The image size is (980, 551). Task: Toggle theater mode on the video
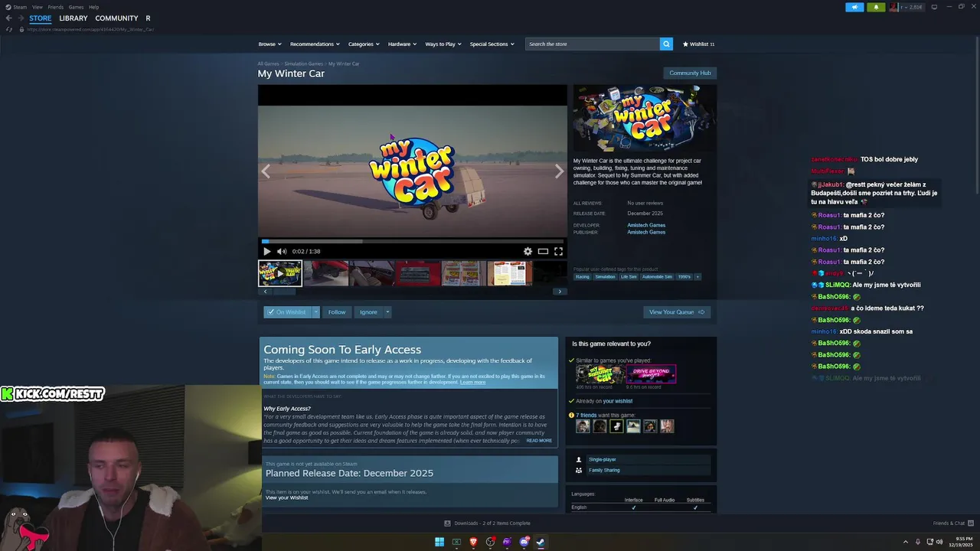click(x=543, y=251)
